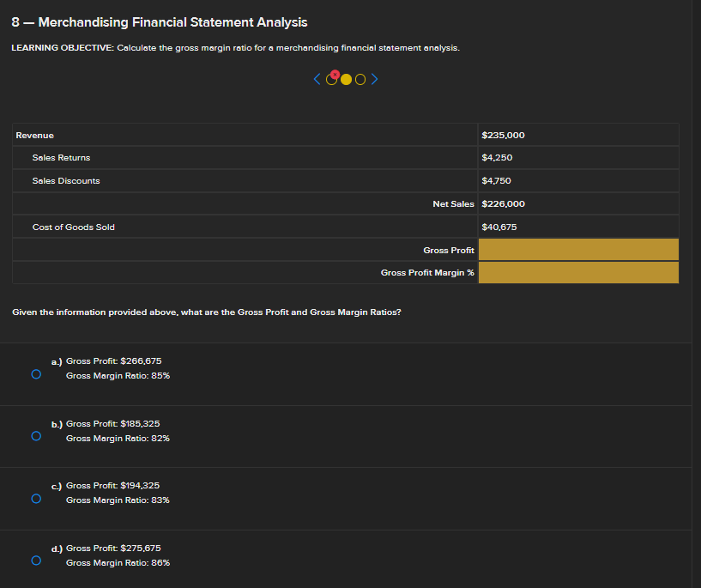The width and height of the screenshot is (701, 588).
Task: Click answer text Gross Profit: $266,675
Action: pos(113,361)
